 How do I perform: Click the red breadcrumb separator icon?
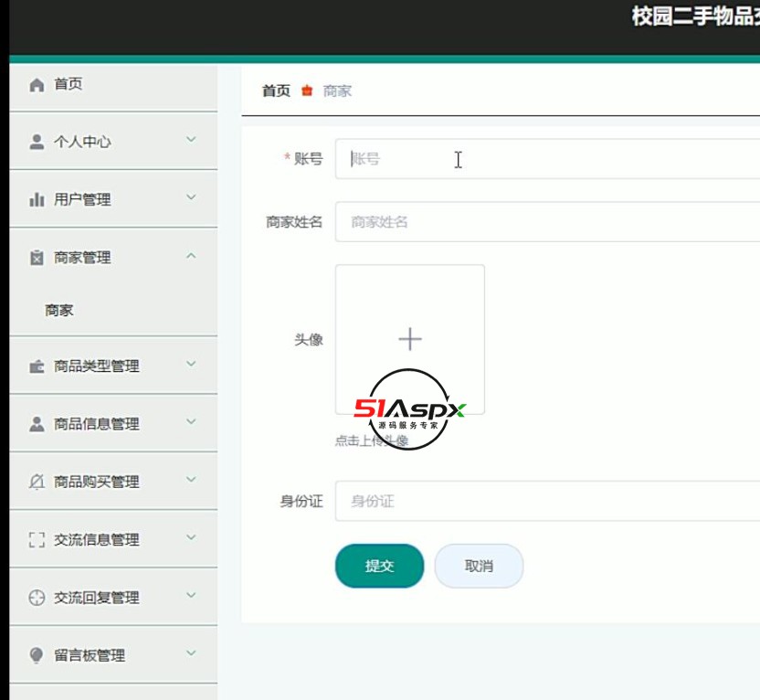(307, 90)
